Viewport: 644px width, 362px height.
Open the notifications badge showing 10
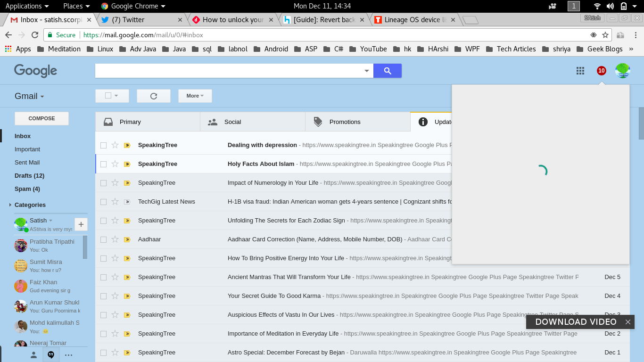(601, 71)
